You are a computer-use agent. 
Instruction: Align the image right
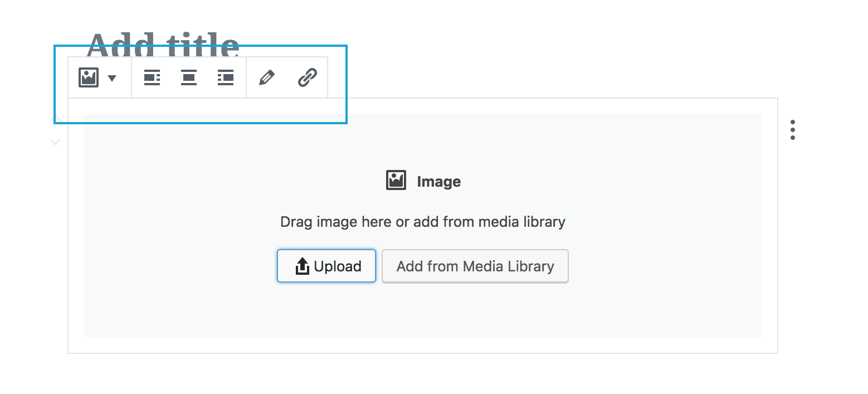pos(226,77)
